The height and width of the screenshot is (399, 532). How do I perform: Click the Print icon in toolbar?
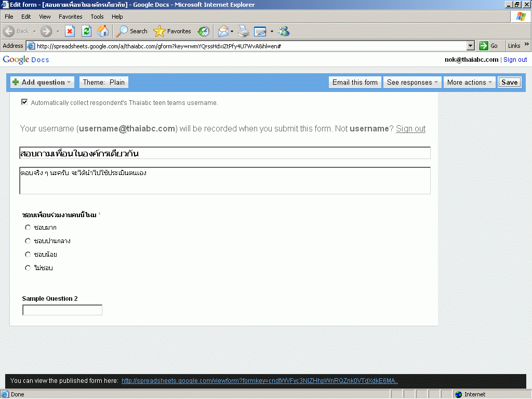pyautogui.click(x=244, y=31)
